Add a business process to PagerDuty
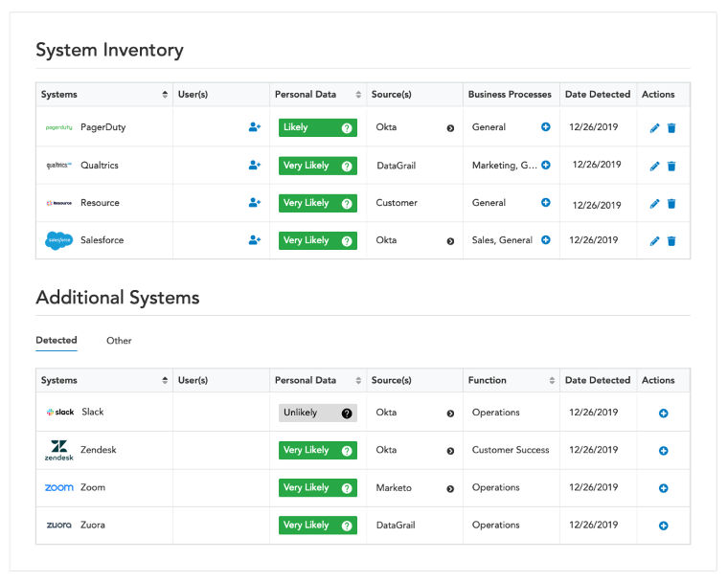Image resolution: width=728 pixels, height=582 pixels. 546,126
